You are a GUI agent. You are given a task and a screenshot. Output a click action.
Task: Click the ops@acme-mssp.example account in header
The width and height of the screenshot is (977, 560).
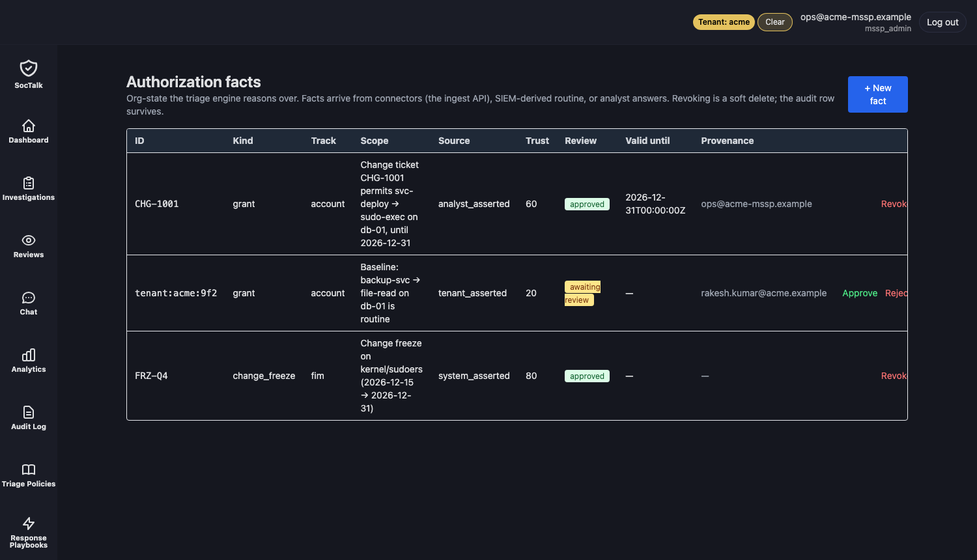coord(855,17)
